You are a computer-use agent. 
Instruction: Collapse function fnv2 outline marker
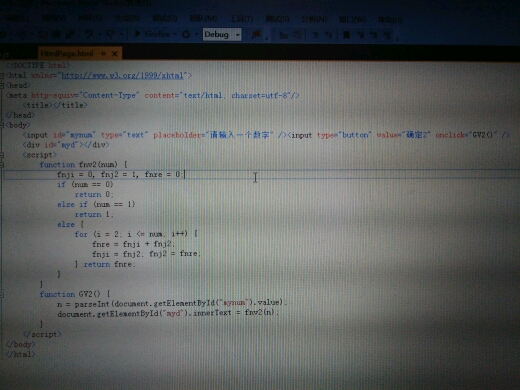(x=2, y=164)
